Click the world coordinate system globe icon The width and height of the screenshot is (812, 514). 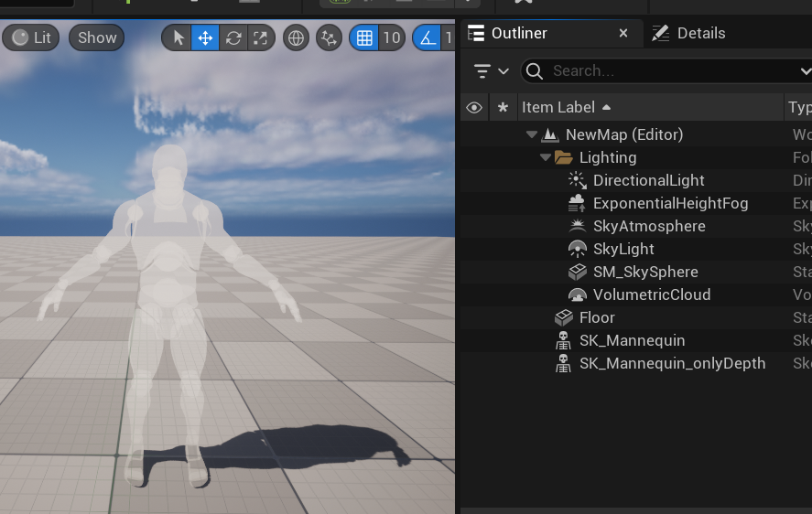[x=295, y=37]
